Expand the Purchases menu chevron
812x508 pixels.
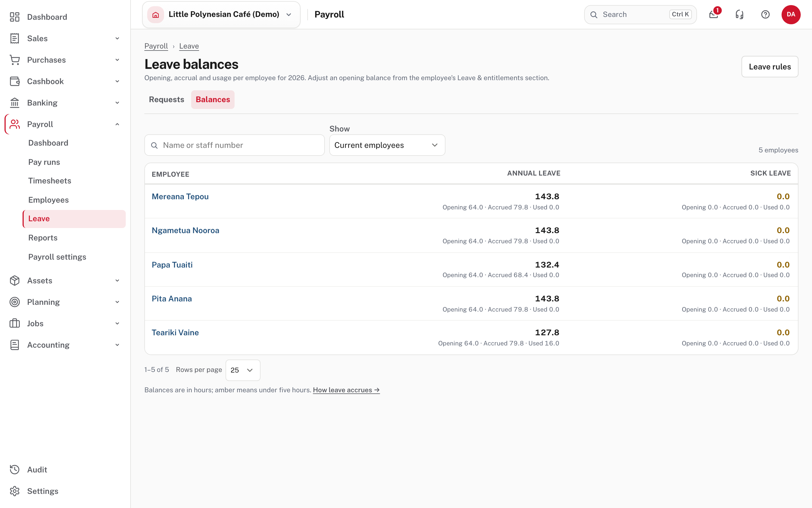[x=117, y=60]
